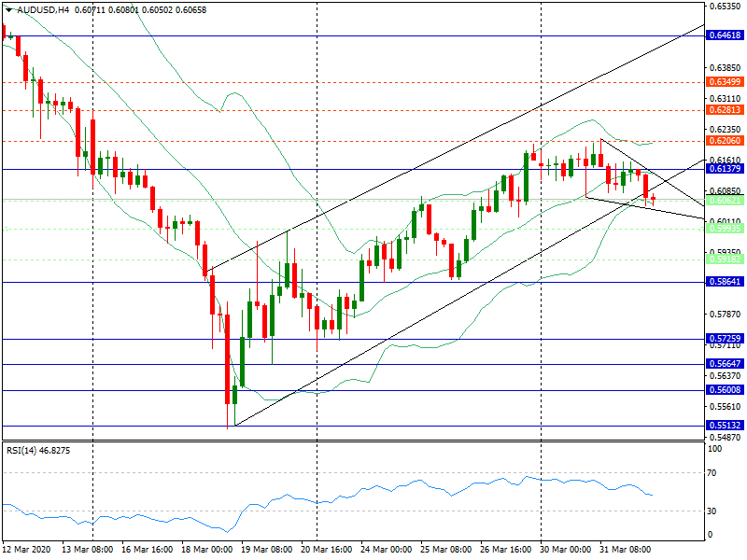Select the blue 0.56647 level label
Image resolution: width=747 pixels, height=560 pixels.
[725, 364]
